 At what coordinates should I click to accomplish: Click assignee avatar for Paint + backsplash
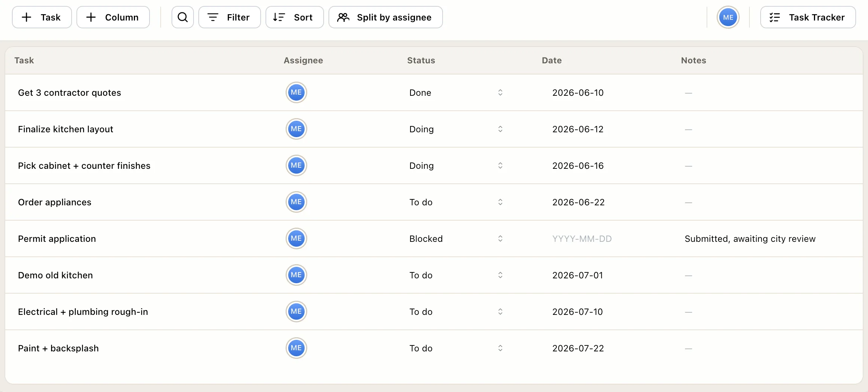(x=296, y=348)
